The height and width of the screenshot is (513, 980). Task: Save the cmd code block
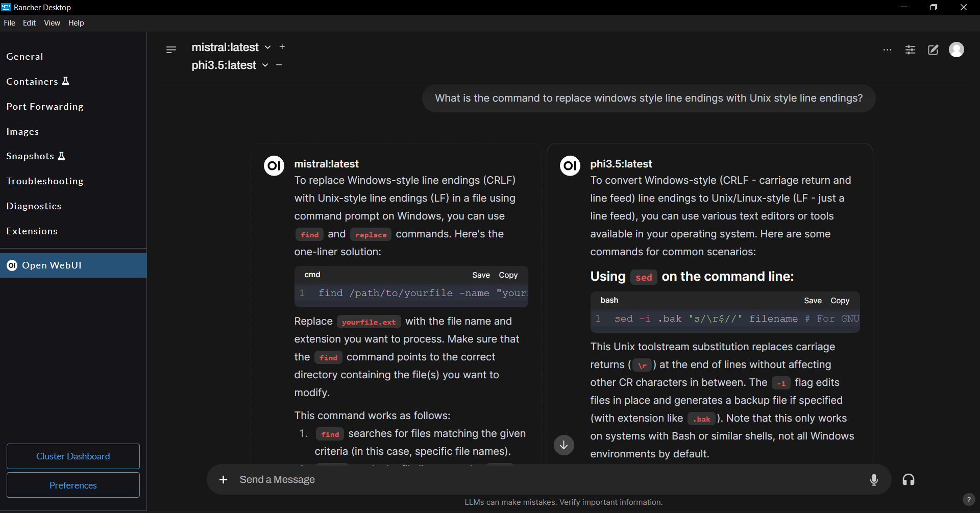click(x=481, y=275)
